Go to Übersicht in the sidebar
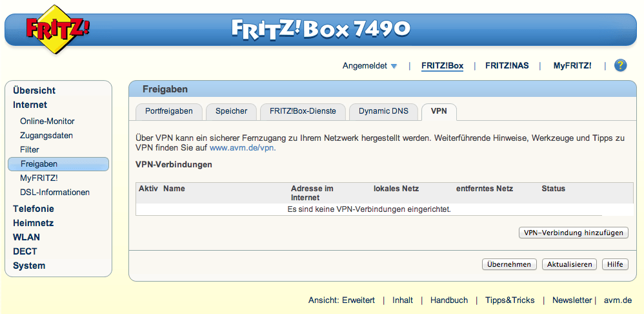This screenshot has width=644, height=314. (x=34, y=90)
